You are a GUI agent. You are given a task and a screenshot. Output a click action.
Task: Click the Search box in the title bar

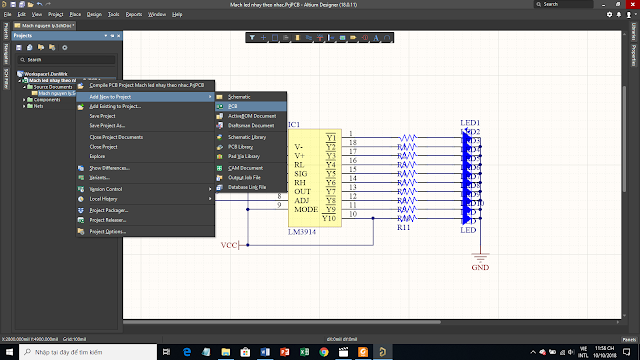click(x=564, y=4)
